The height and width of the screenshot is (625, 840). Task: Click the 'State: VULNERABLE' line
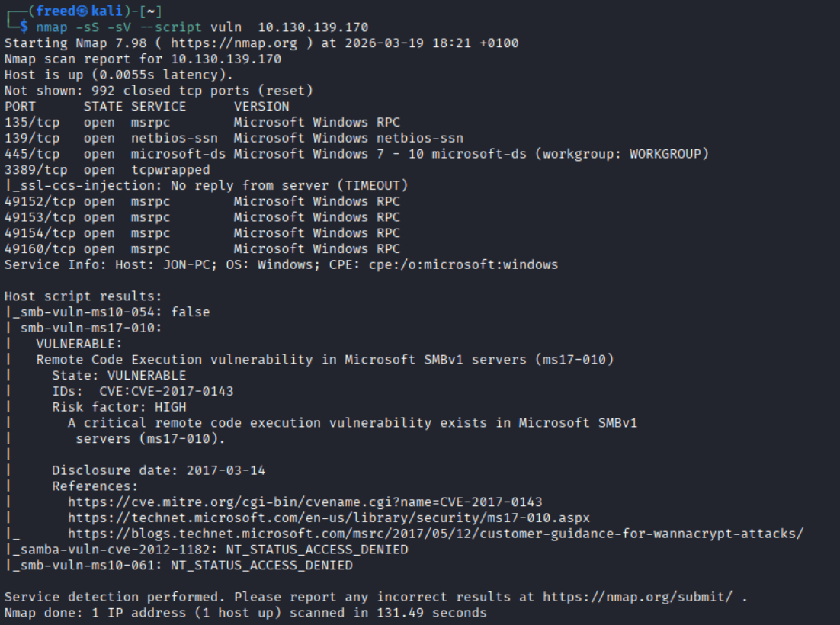tap(119, 375)
